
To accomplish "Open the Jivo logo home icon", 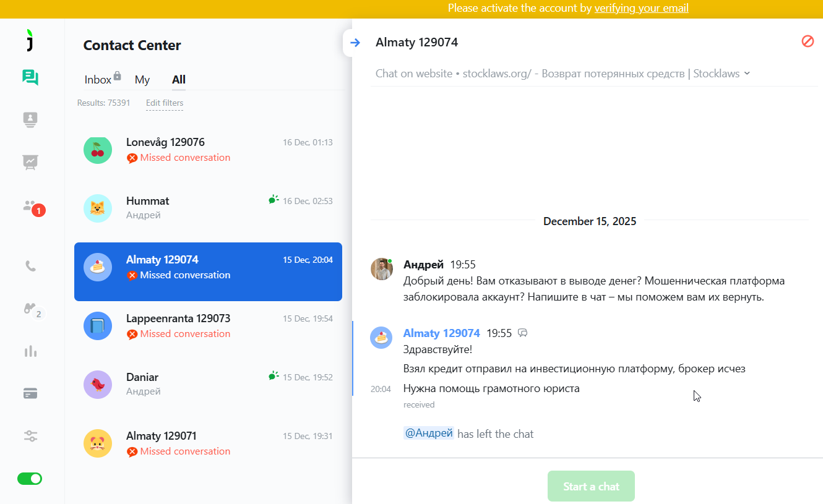I will pyautogui.click(x=30, y=40).
